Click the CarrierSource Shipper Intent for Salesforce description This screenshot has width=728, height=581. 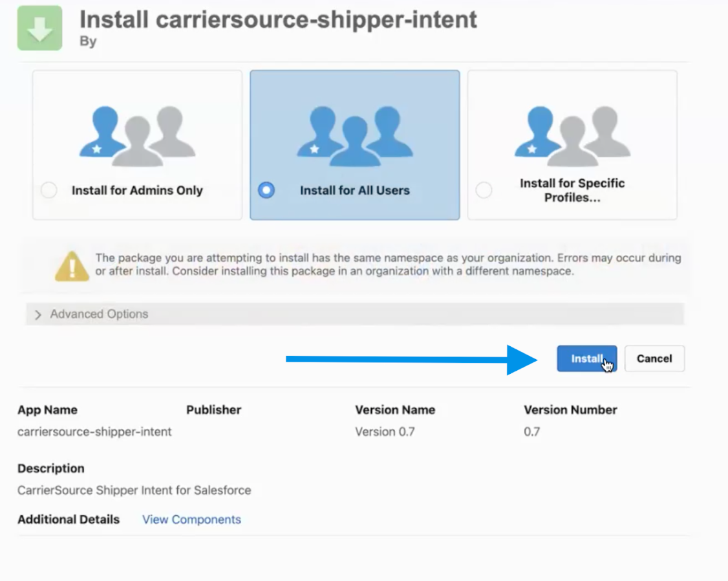pyautogui.click(x=134, y=490)
